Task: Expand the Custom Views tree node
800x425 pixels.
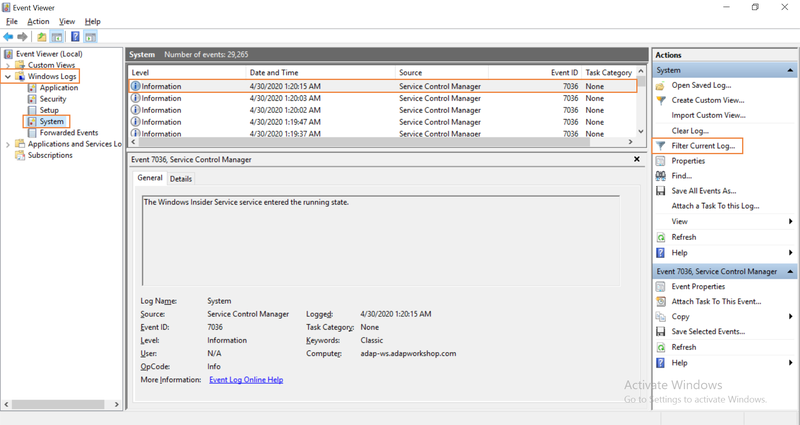Action: point(8,65)
